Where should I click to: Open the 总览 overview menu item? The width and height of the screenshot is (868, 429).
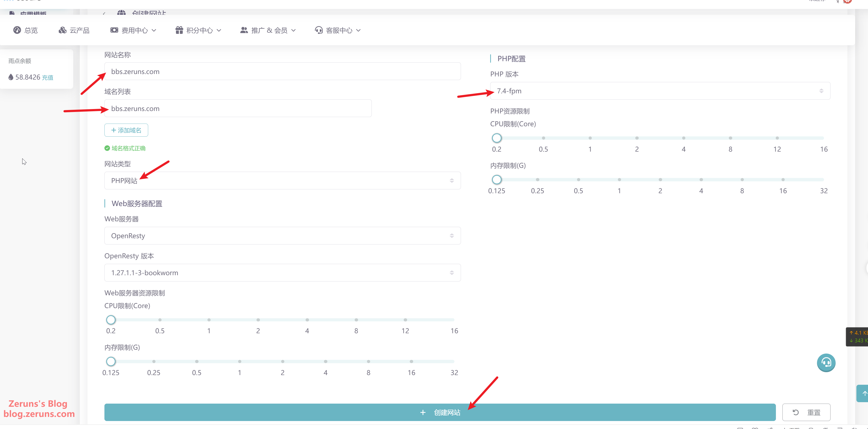click(x=25, y=30)
